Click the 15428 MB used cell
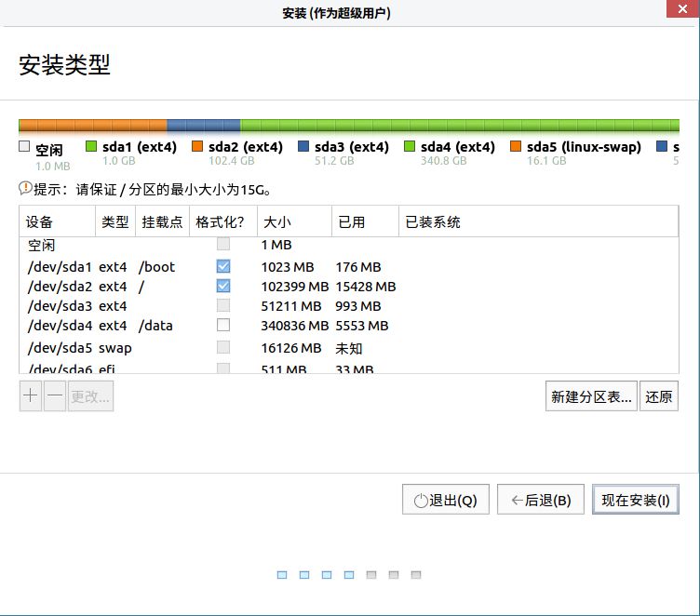700x616 pixels. [366, 287]
